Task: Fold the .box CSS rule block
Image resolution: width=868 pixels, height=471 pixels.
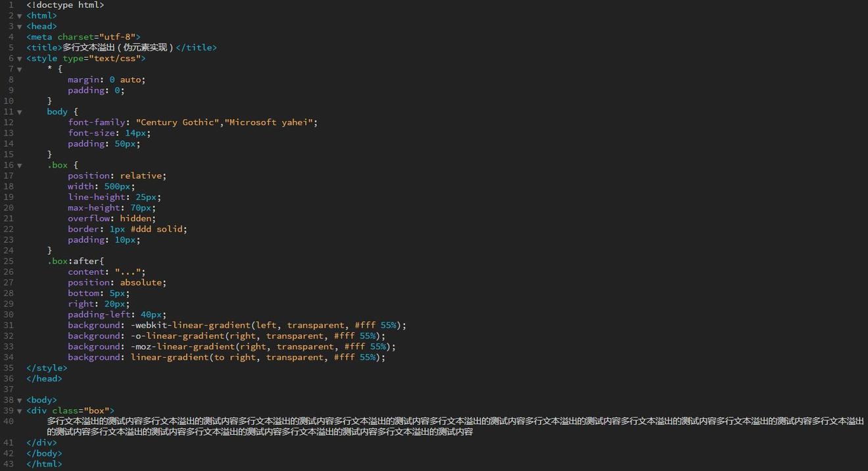Action: [19, 165]
